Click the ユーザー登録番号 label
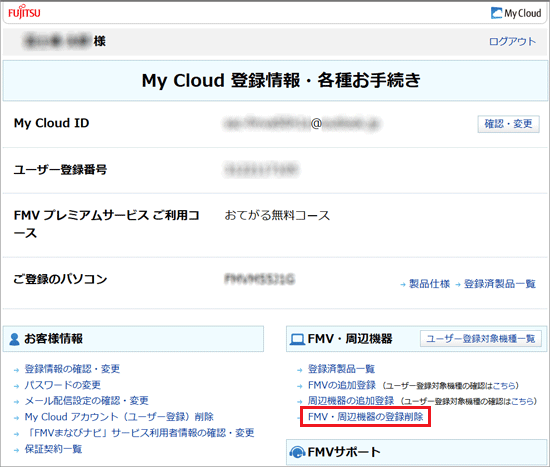 60,170
